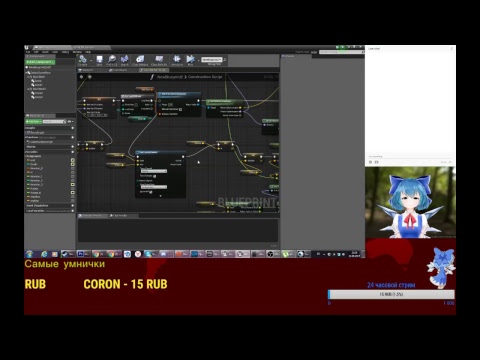
Task: Click the emoji icon in the chat window
Action: pyautogui.click(x=370, y=162)
